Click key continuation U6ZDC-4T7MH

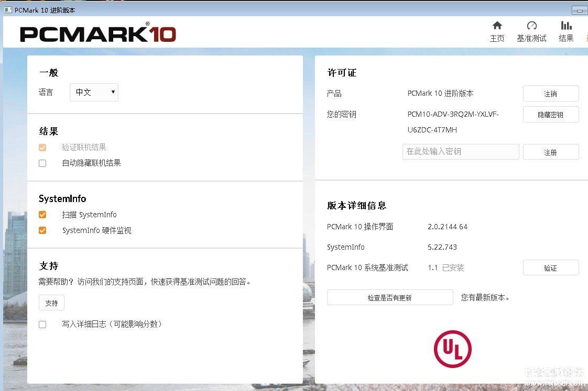[432, 130]
